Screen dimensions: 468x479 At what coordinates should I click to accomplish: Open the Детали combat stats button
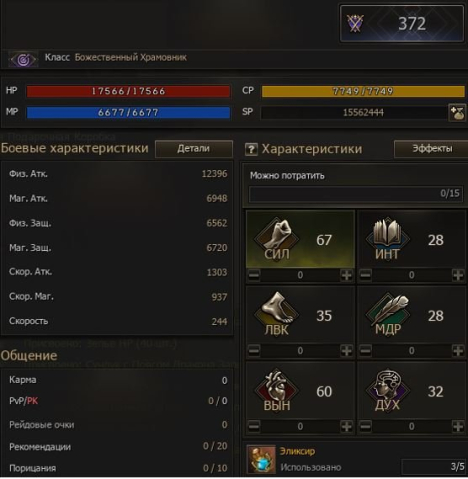pos(194,149)
